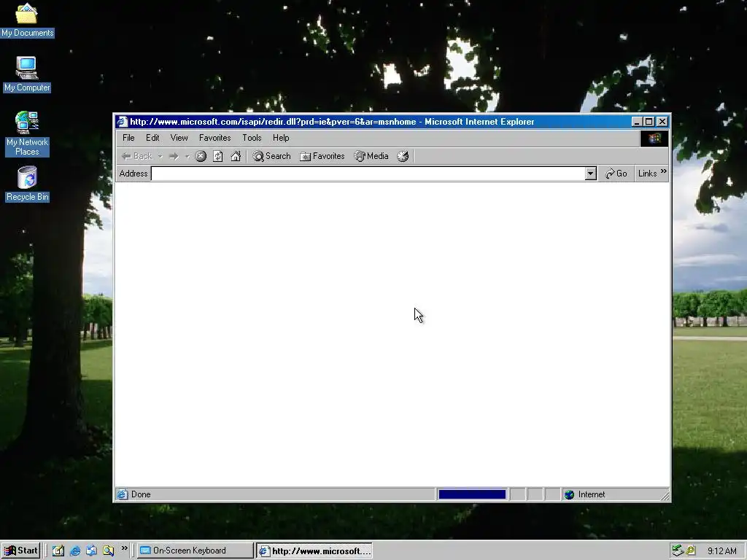Viewport: 747px width, 560px height.
Task: Click the yellow key tray icon
Action: (x=691, y=551)
